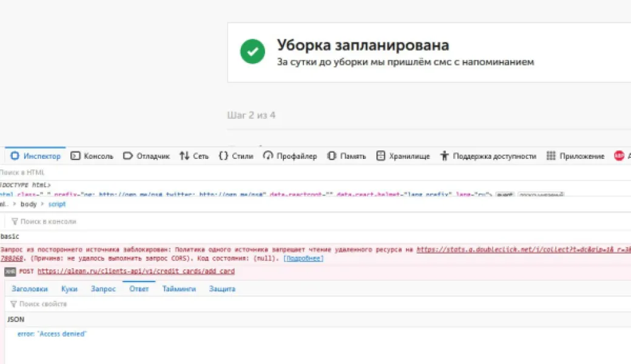The width and height of the screenshot is (631, 364).
Task: Click the Уборка запланирована heading
Action: [363, 45]
